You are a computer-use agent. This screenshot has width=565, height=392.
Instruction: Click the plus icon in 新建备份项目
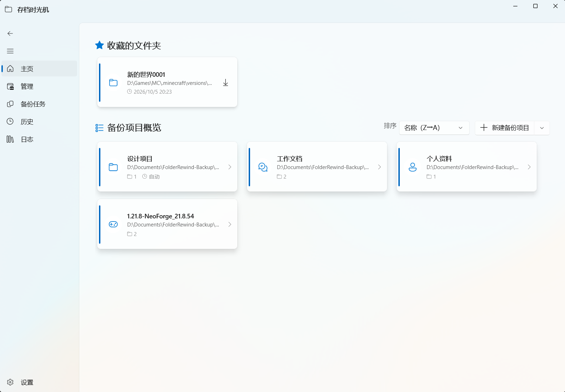click(484, 127)
